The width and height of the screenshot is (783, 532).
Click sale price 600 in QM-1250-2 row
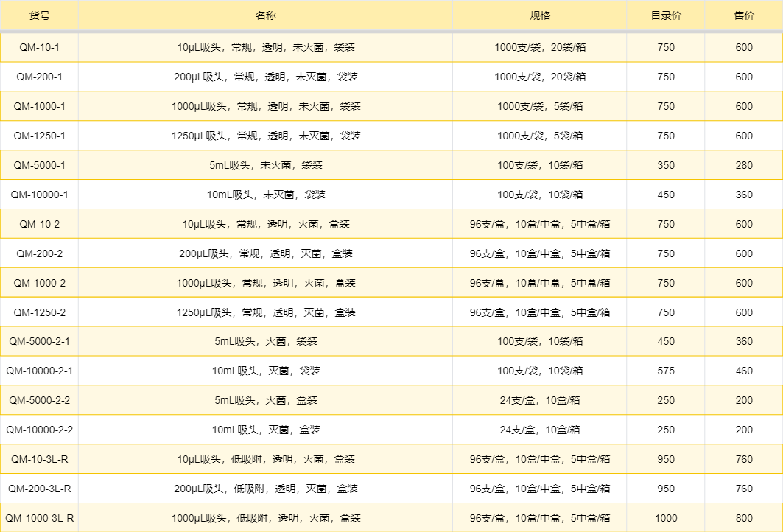coord(743,312)
